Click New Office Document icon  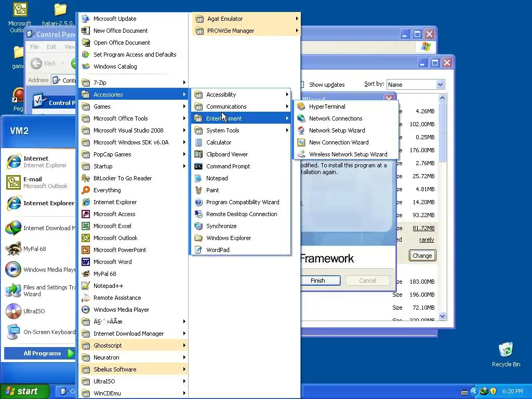pyautogui.click(x=86, y=31)
